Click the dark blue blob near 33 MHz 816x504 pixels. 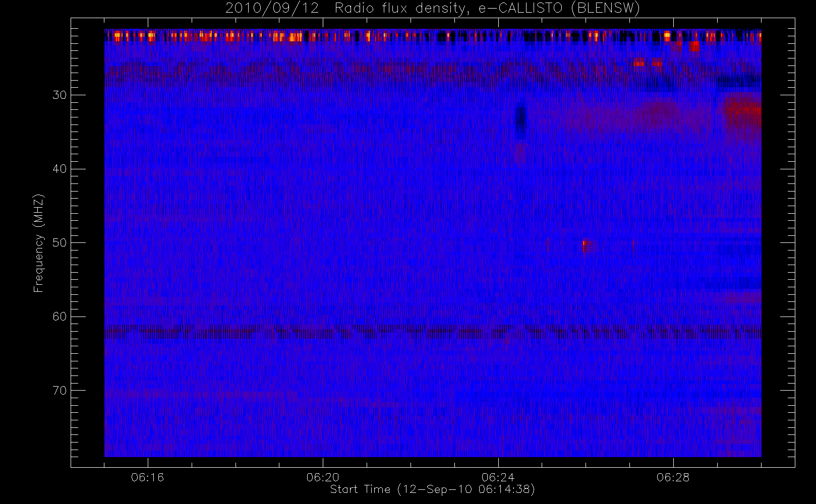[x=520, y=121]
